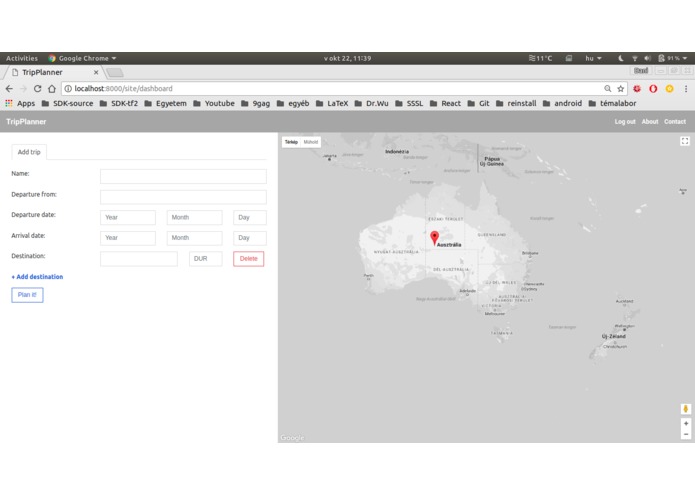Viewport: 695px width, 494px height.
Task: Focus the Departure from input field
Action: coord(183,197)
